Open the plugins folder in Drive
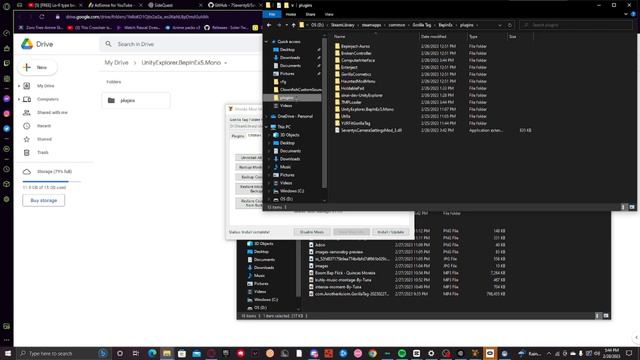Viewport: 640px width, 360px height. click(x=136, y=100)
